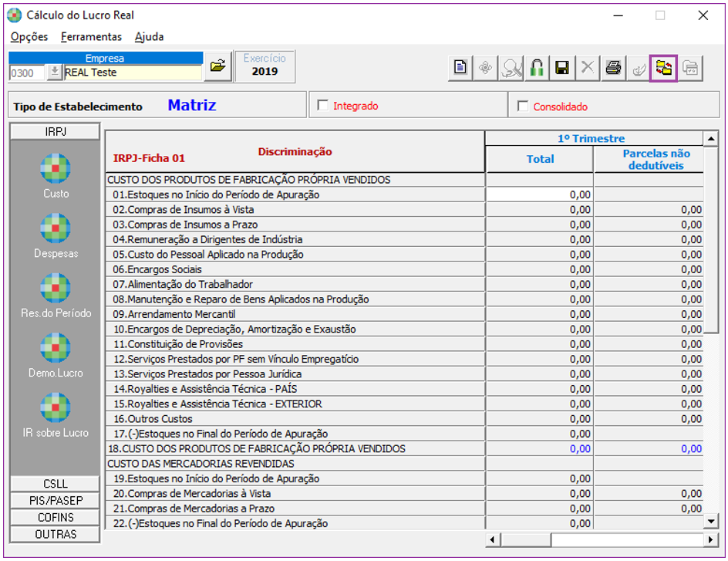The image size is (728, 561).
Task: Click the document page toolbar icon
Action: coord(460,68)
